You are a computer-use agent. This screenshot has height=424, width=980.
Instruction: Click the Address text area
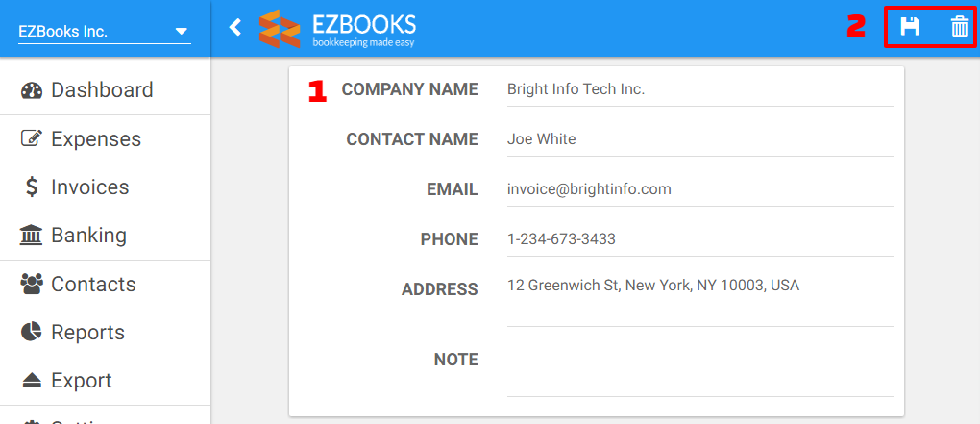point(700,300)
